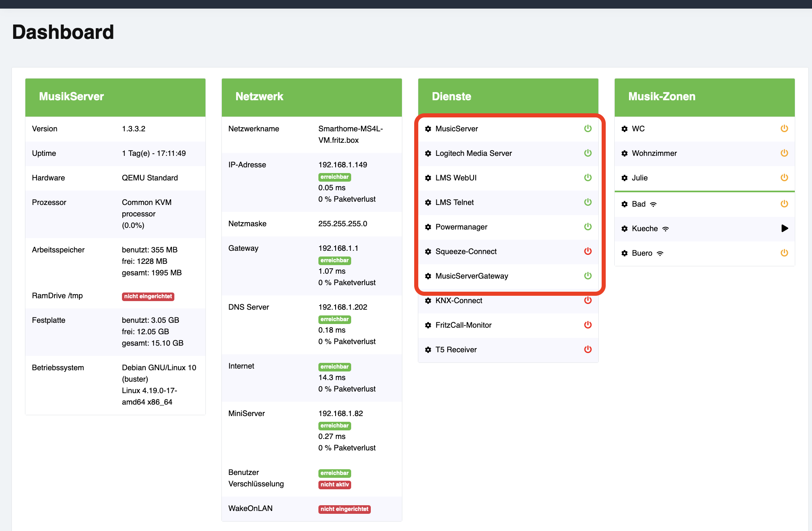Click the gear icon for the Kueche zone

tap(625, 229)
